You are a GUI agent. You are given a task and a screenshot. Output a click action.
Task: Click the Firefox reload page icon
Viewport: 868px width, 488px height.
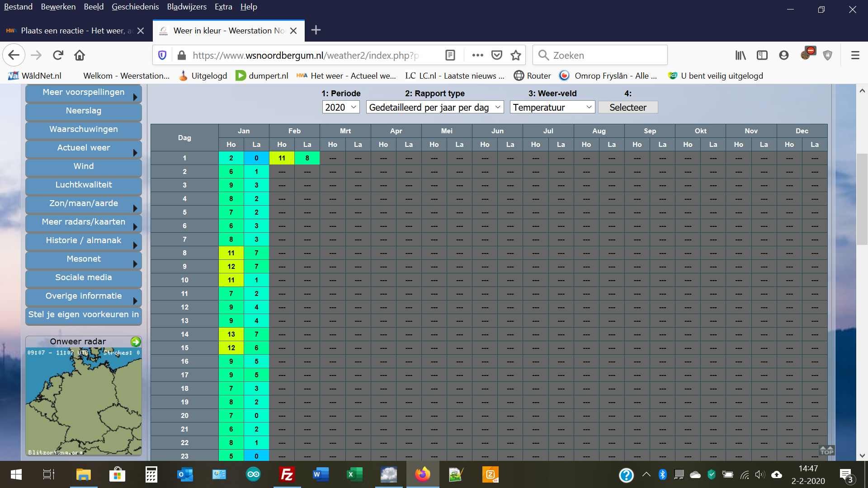point(58,55)
